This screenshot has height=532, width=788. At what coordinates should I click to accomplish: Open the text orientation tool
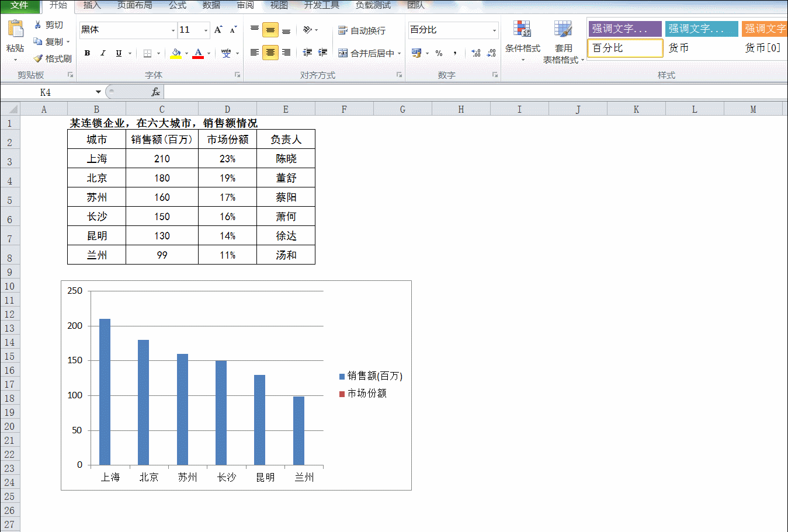click(308, 30)
